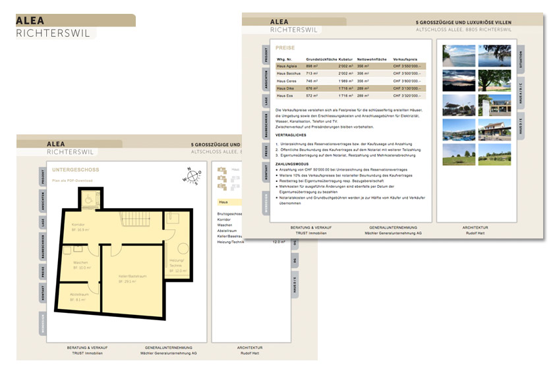Open the PROJEKT tab on the Preise page
Image resolution: width=555 pixels, height=392 pixels.
[266, 57]
